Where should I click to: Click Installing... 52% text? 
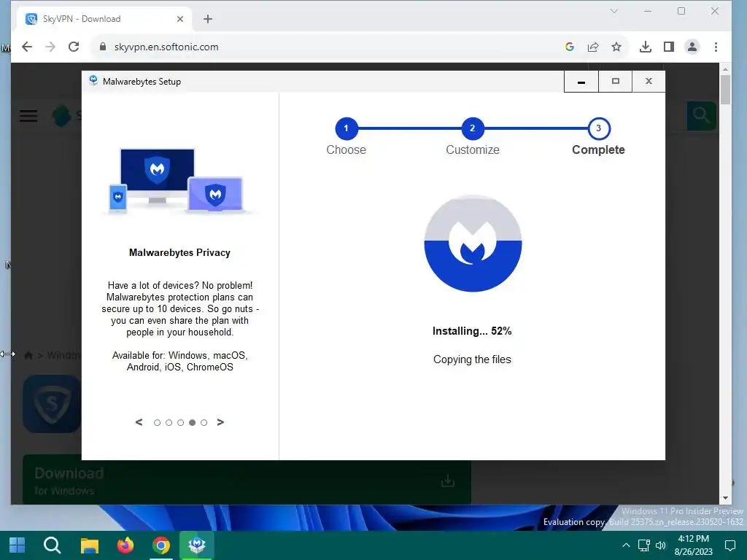[x=472, y=332]
